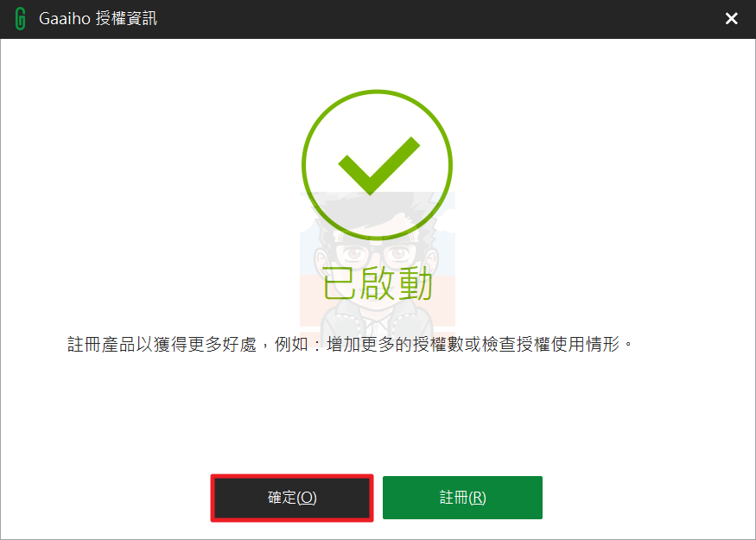Image resolution: width=756 pixels, height=540 pixels.
Task: Click empty title bar area beside title
Action: (434, 19)
